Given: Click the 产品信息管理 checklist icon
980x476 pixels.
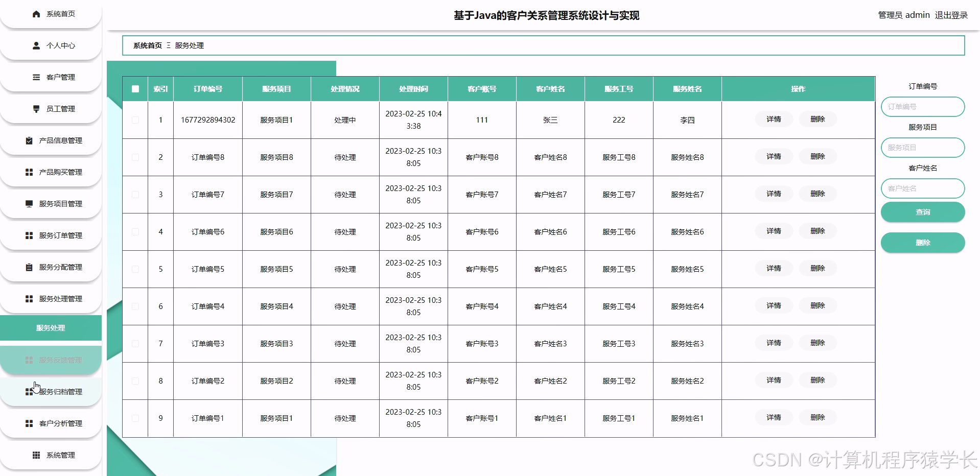Looking at the screenshot, I should [x=29, y=140].
